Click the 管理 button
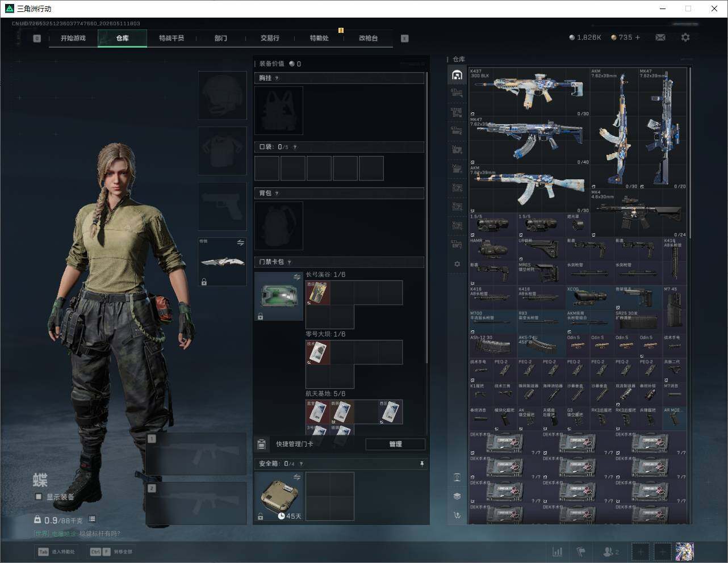This screenshot has width=728, height=563. (395, 444)
